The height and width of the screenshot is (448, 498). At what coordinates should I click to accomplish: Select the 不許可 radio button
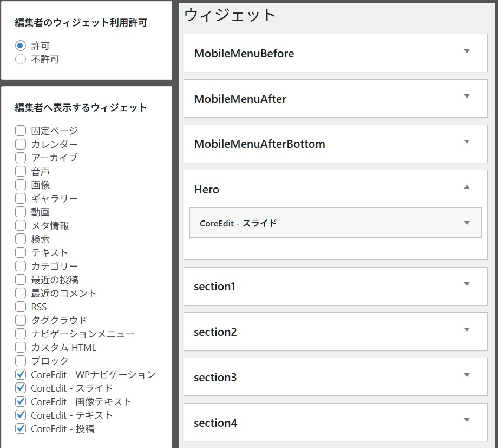pyautogui.click(x=21, y=60)
